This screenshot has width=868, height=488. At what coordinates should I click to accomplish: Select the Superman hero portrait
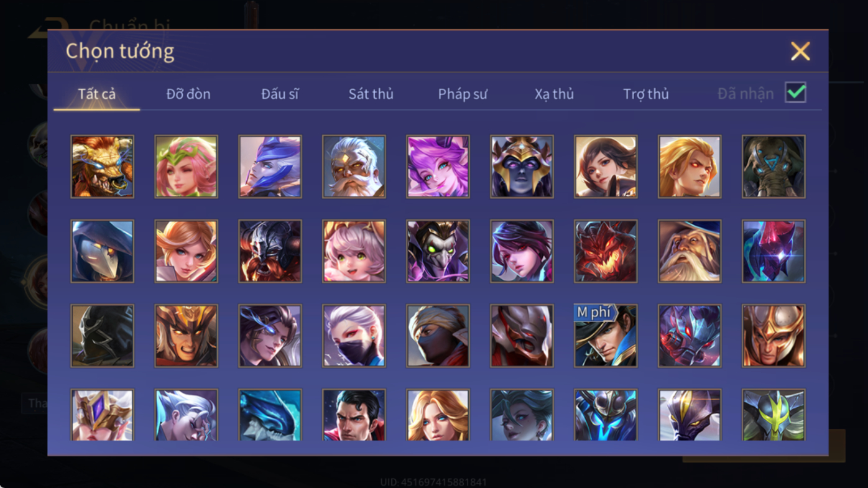[x=354, y=415]
